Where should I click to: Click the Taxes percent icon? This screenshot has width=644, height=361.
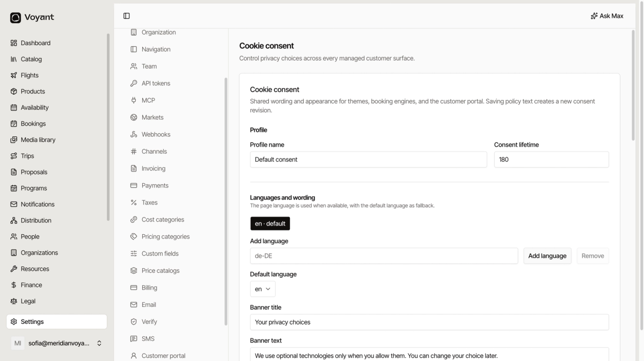click(134, 203)
